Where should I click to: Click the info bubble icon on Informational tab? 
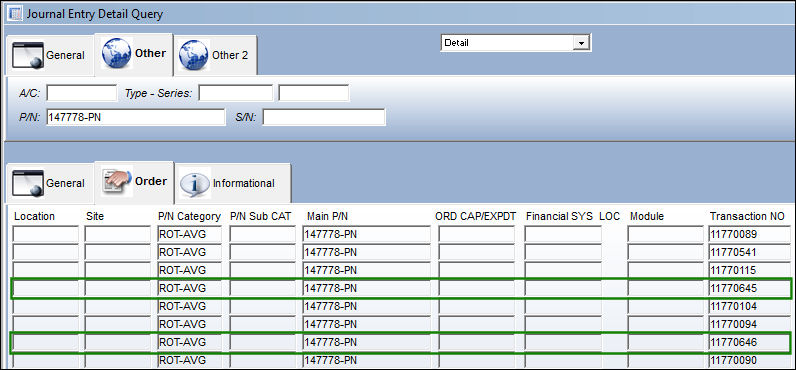pos(195,182)
